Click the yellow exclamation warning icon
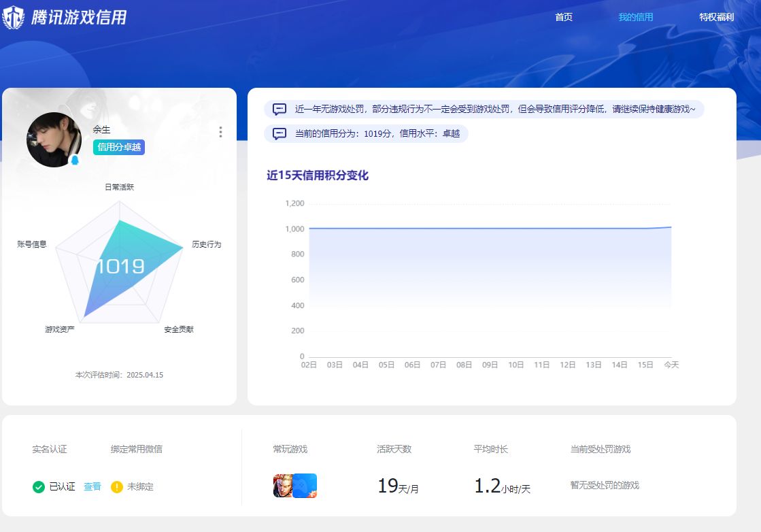The width and height of the screenshot is (761, 532). point(116,487)
